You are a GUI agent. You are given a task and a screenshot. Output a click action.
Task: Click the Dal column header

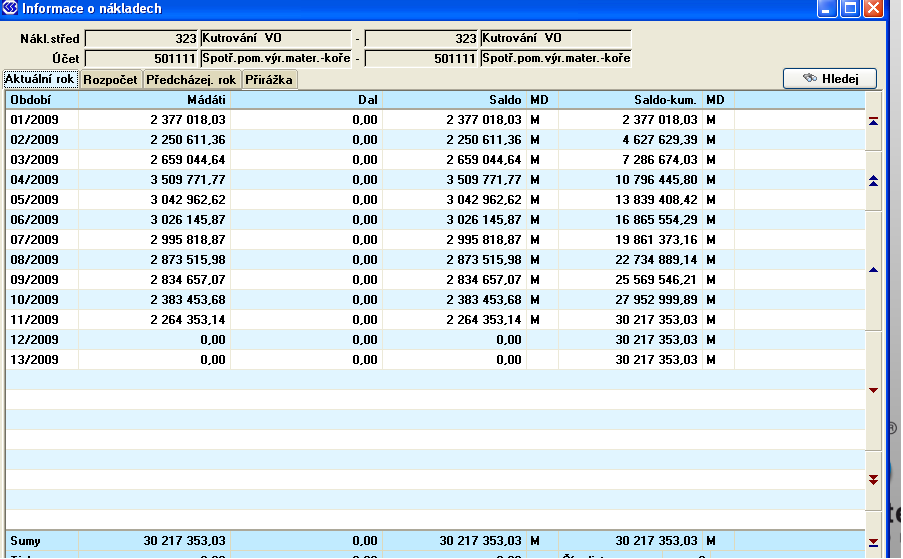pos(306,100)
